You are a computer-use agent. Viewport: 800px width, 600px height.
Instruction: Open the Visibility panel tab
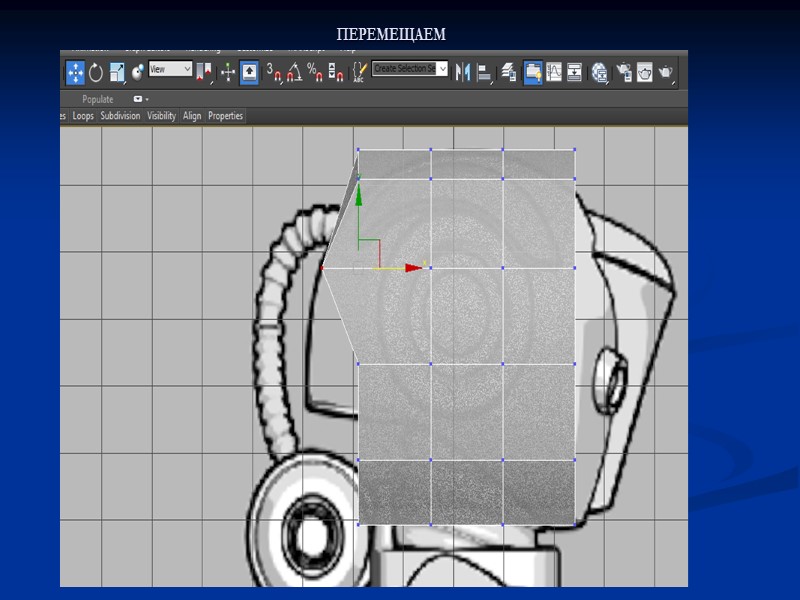coord(161,116)
